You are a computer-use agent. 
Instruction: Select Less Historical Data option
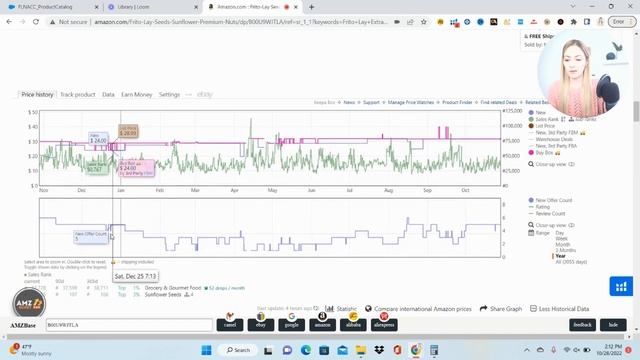point(559,309)
